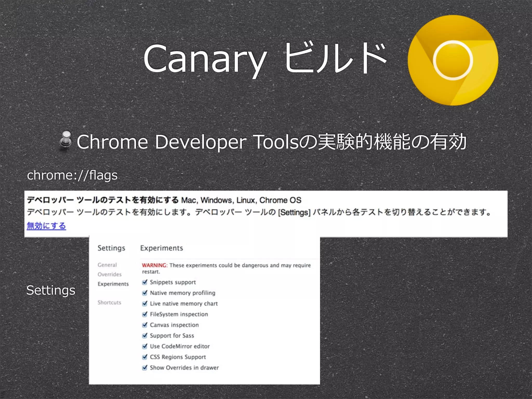This screenshot has height=399, width=532.
Task: Click the Chrome Canary logo
Action: point(453,60)
